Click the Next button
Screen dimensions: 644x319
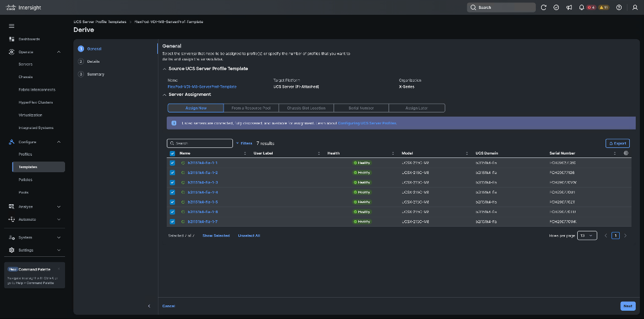tap(627, 306)
